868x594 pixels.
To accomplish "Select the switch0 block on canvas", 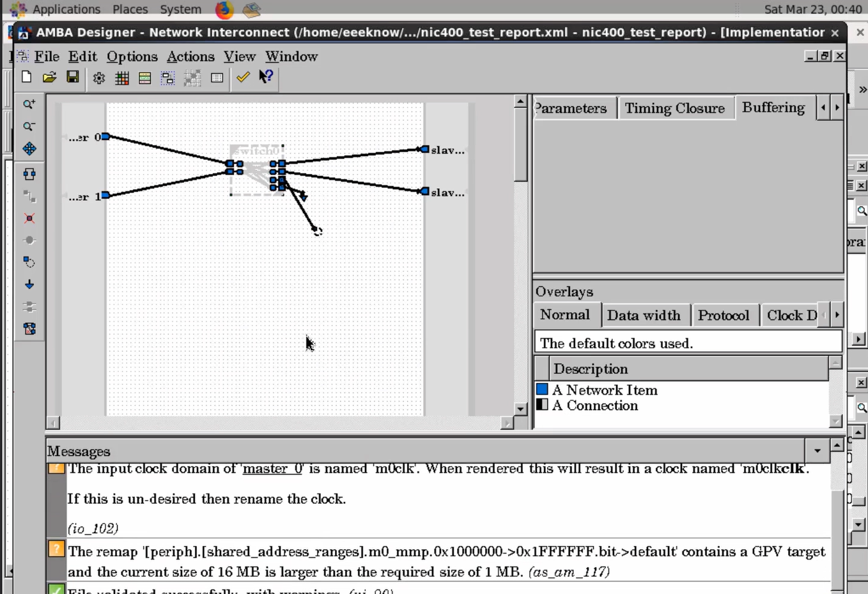I will (256, 170).
